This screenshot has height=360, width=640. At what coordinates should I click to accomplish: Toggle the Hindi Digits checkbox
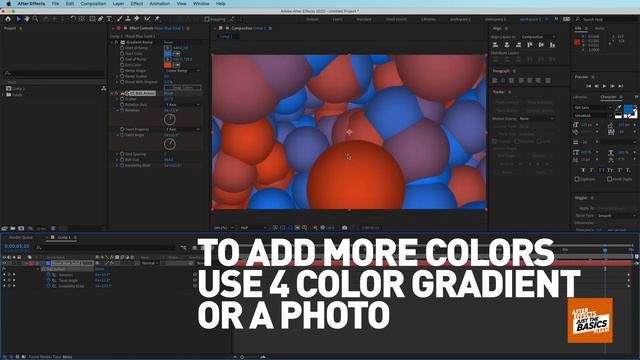click(x=609, y=179)
